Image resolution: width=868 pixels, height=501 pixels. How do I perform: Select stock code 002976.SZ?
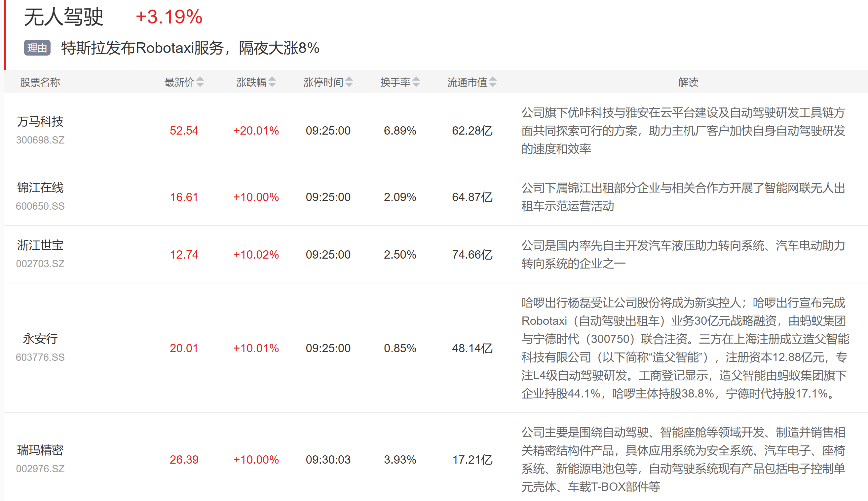tap(40, 469)
